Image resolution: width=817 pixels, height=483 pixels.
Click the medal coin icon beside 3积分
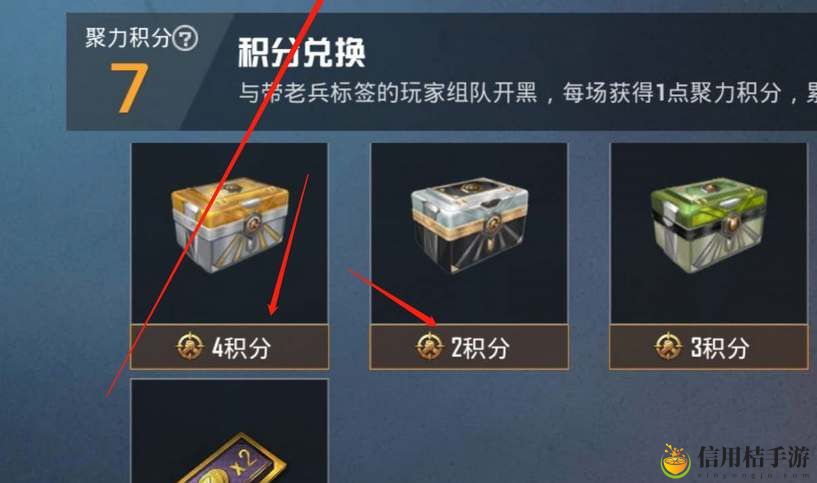pos(669,346)
